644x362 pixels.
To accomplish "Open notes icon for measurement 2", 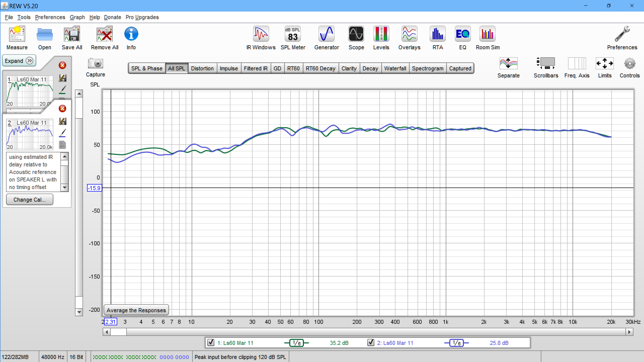I will point(63,145).
